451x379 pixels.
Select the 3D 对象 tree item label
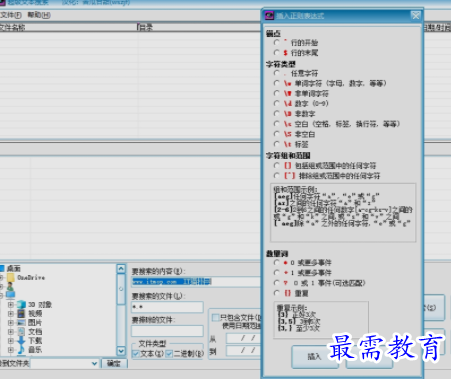coord(40,305)
